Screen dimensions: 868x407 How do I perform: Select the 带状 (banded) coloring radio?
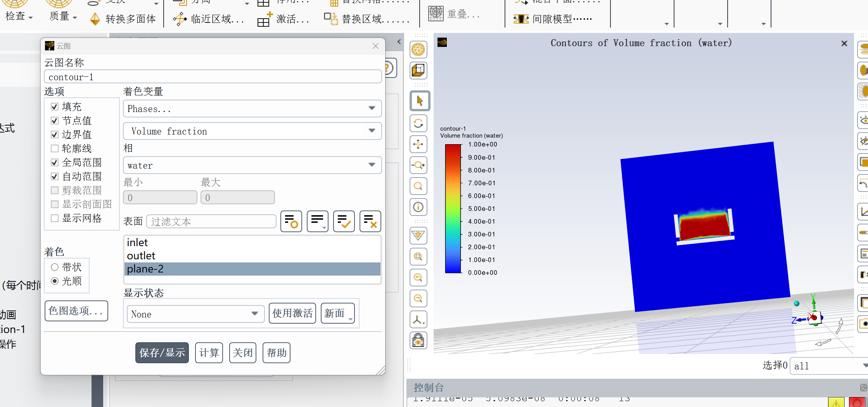(55, 267)
